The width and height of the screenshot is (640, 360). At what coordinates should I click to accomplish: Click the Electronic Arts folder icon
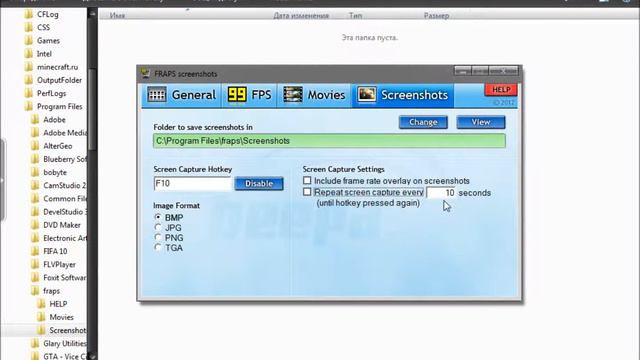click(35, 238)
